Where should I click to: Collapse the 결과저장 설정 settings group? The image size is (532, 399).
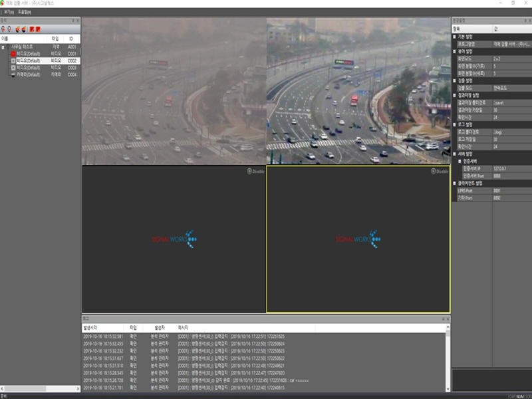(x=455, y=95)
